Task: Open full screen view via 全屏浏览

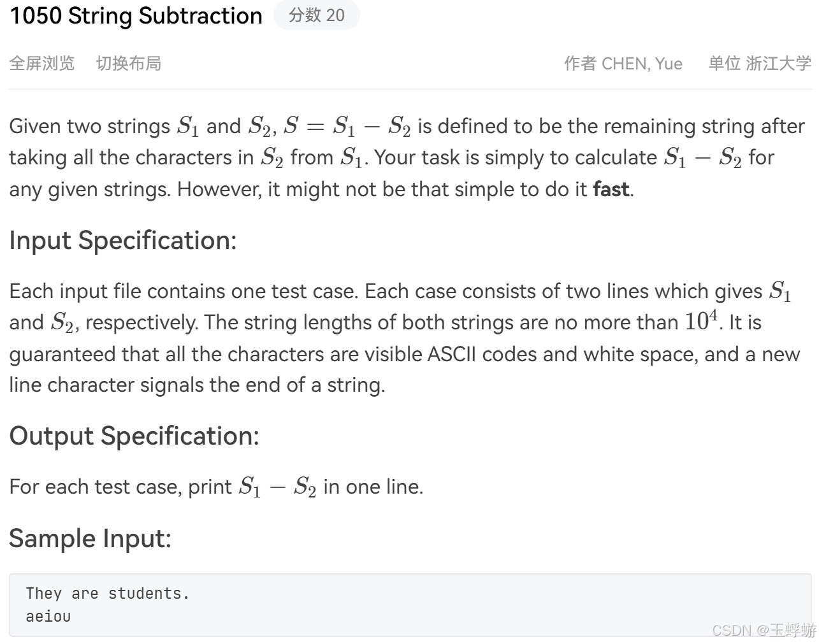Action: click(x=42, y=63)
